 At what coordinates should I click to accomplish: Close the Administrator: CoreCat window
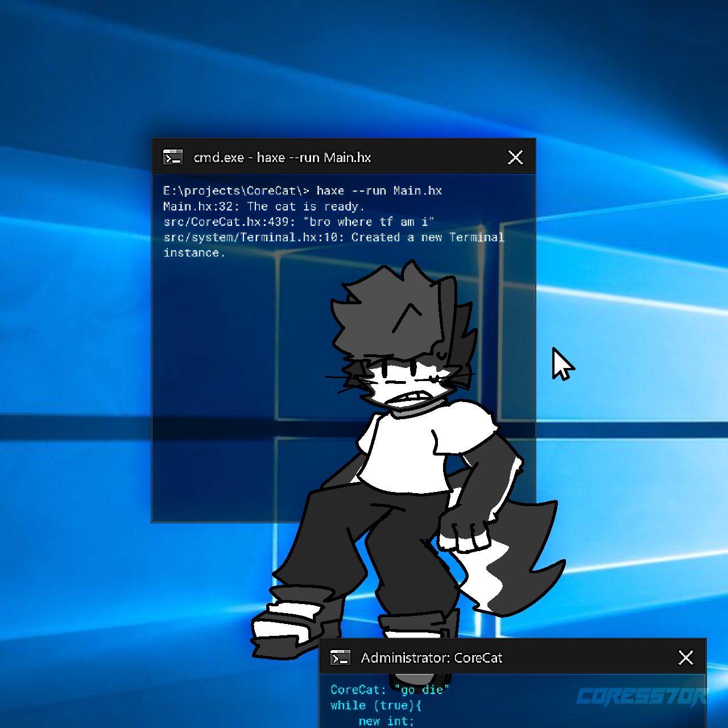click(x=686, y=657)
